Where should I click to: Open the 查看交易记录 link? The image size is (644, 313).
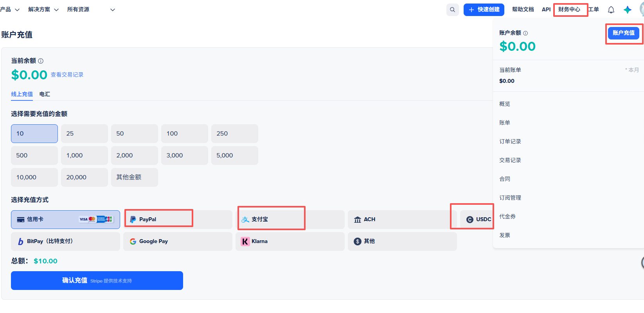67,75
